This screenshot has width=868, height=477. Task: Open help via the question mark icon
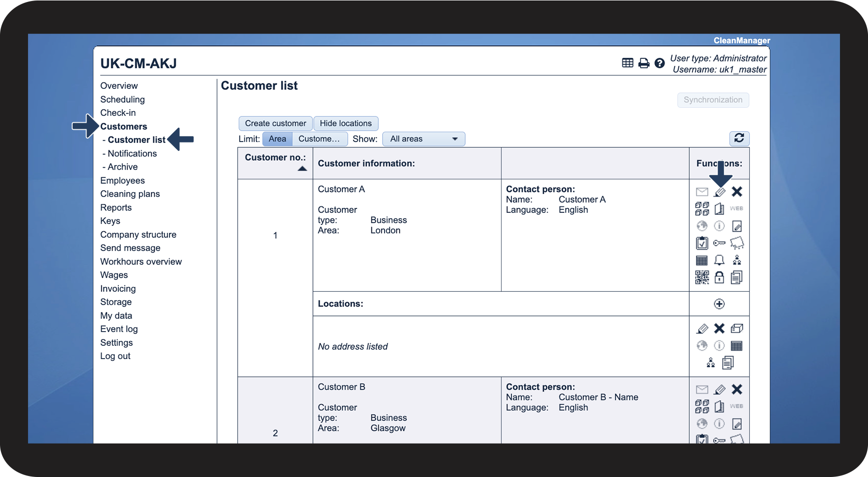point(660,63)
